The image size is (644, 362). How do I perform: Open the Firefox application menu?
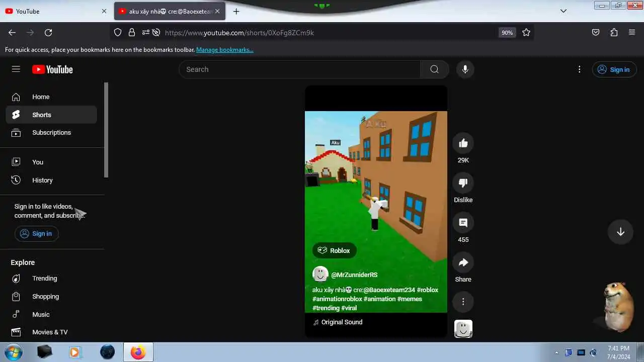(632, 33)
